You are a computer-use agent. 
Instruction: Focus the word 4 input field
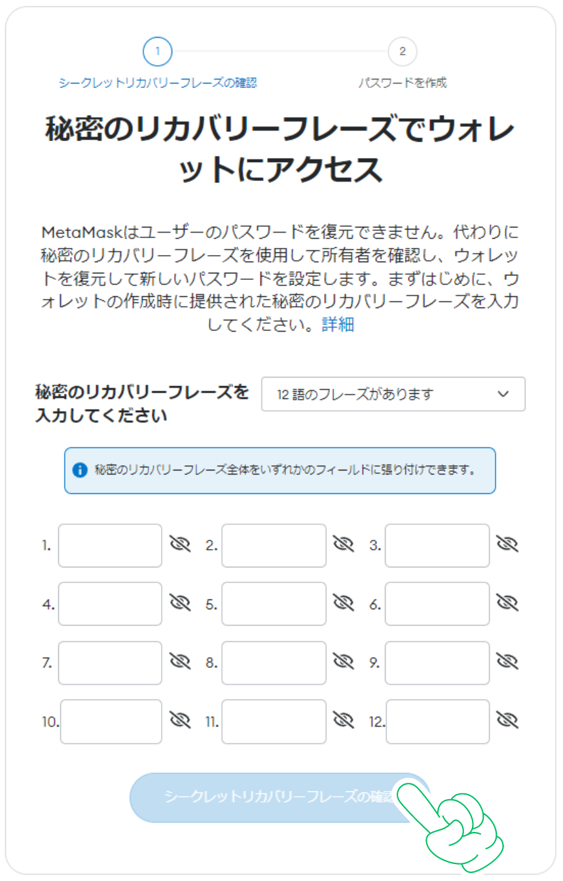110,604
